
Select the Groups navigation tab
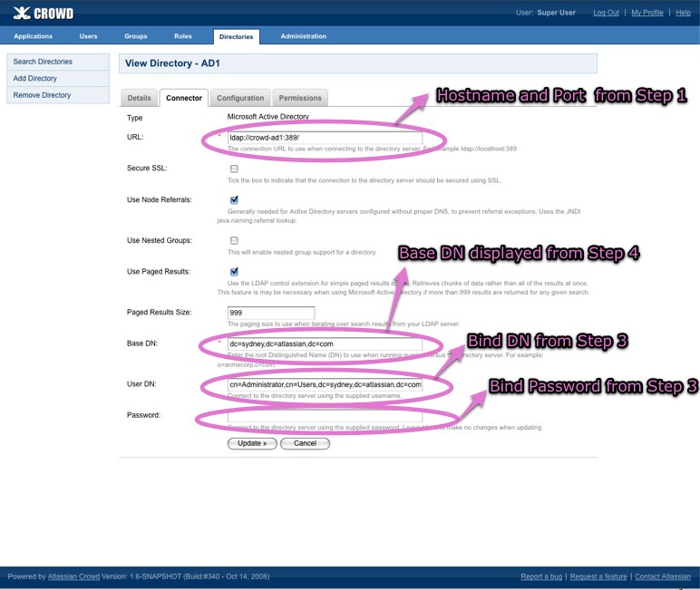[136, 36]
